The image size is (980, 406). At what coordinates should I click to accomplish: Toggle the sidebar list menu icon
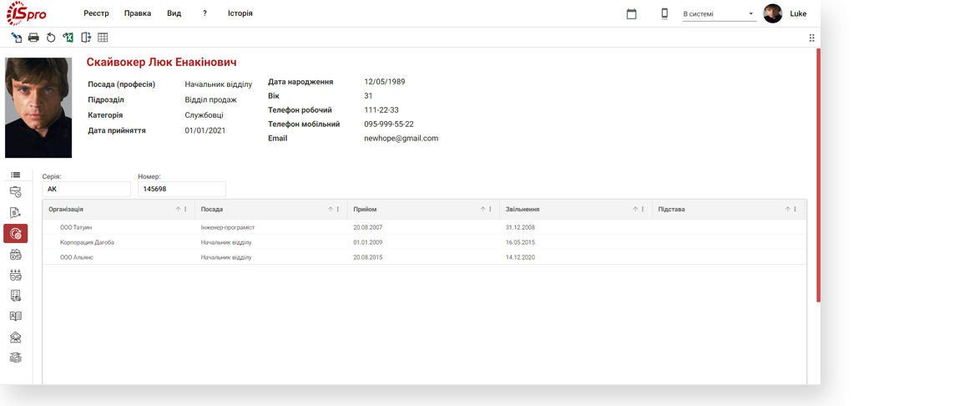(16, 175)
